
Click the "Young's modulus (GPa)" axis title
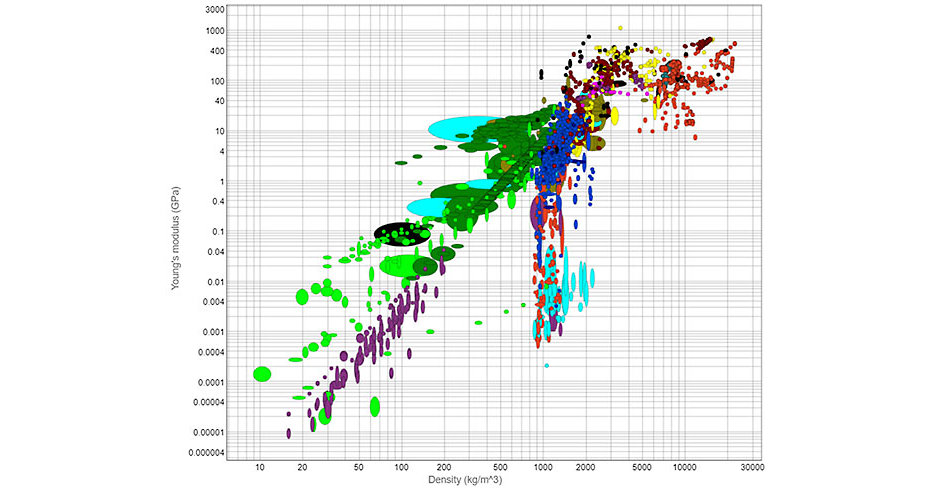coord(175,238)
